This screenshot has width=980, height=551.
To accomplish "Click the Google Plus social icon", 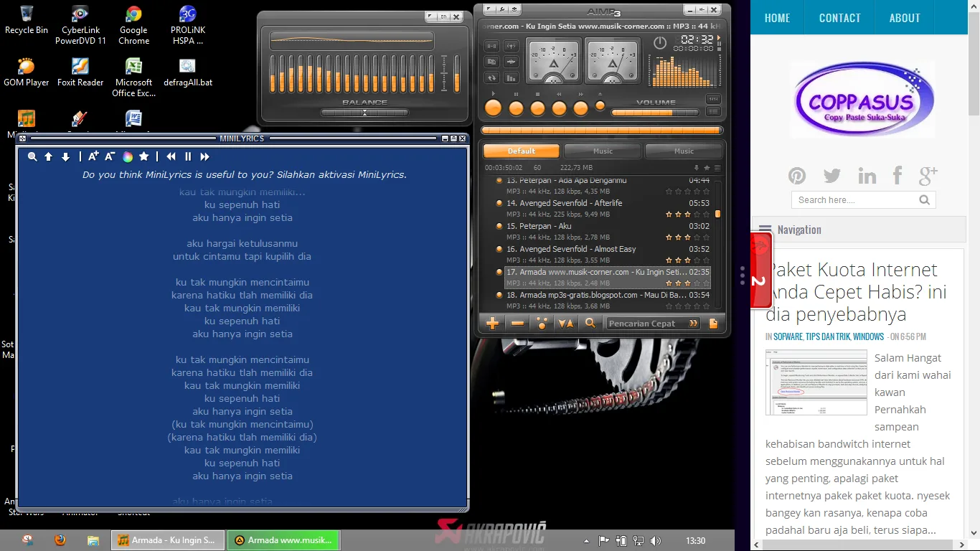I will 928,175.
